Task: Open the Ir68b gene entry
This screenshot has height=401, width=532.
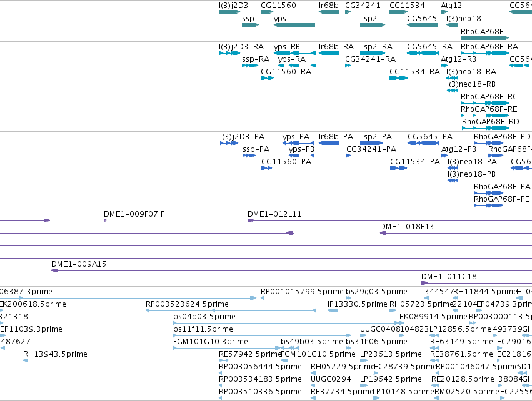Action: [329, 12]
